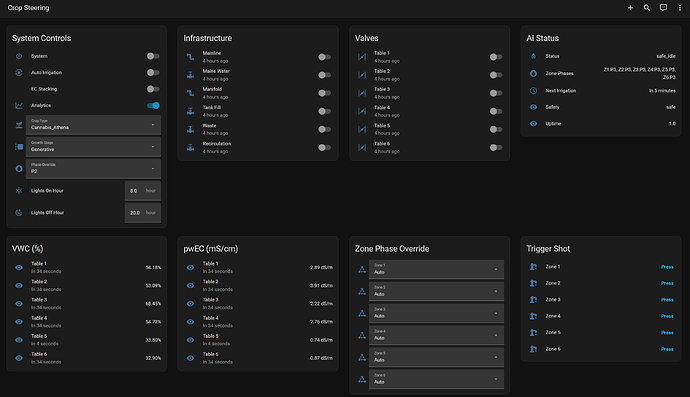690x397 pixels.
Task: Click the Mains Water valve icon
Action: (x=190, y=75)
